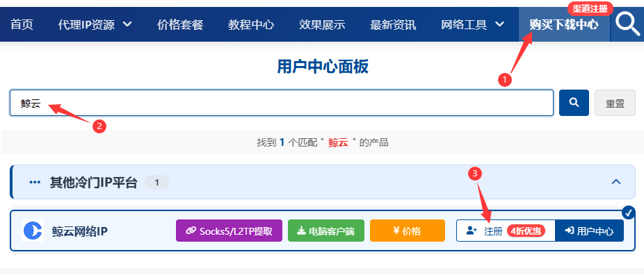644x275 pixels.
Task: Open the 价格套餐 menu item
Action: pyautogui.click(x=180, y=24)
